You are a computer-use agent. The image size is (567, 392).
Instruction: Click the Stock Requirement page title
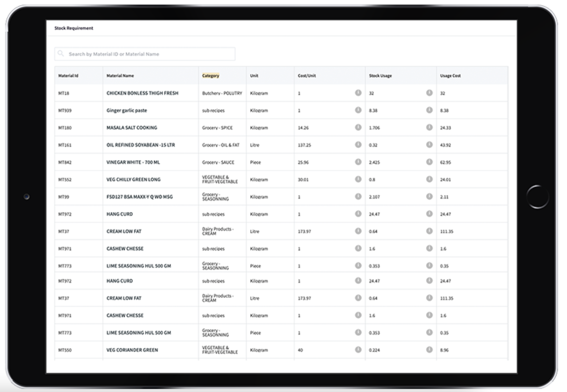[x=73, y=28]
